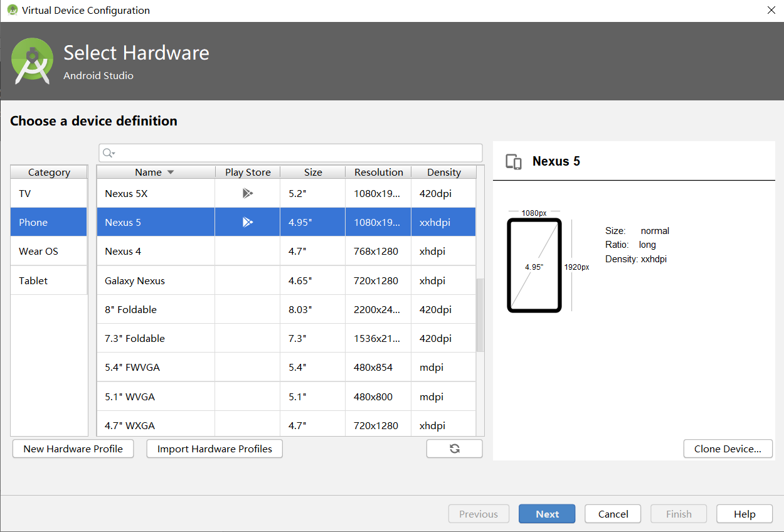Click the 8.03" size cell

[x=313, y=309]
